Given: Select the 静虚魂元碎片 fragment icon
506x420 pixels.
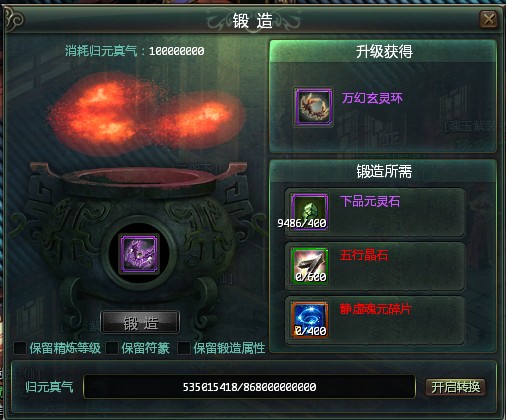Looking at the screenshot, I should click(309, 320).
